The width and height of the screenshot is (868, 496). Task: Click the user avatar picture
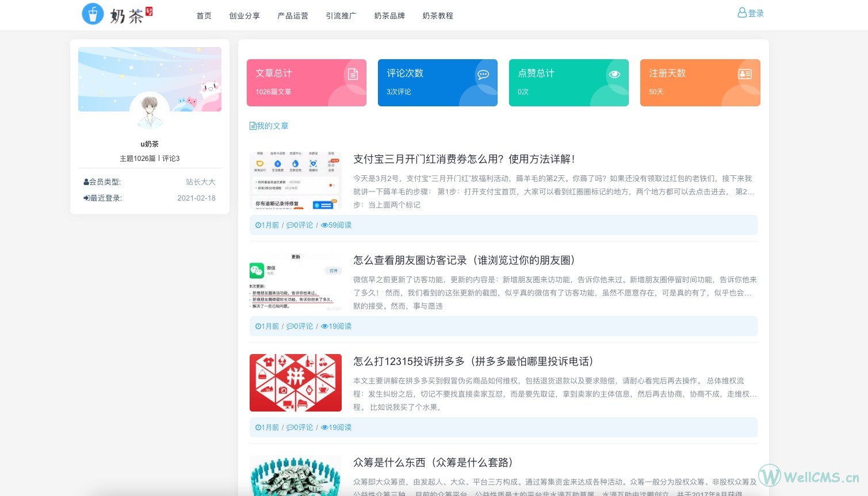[150, 111]
